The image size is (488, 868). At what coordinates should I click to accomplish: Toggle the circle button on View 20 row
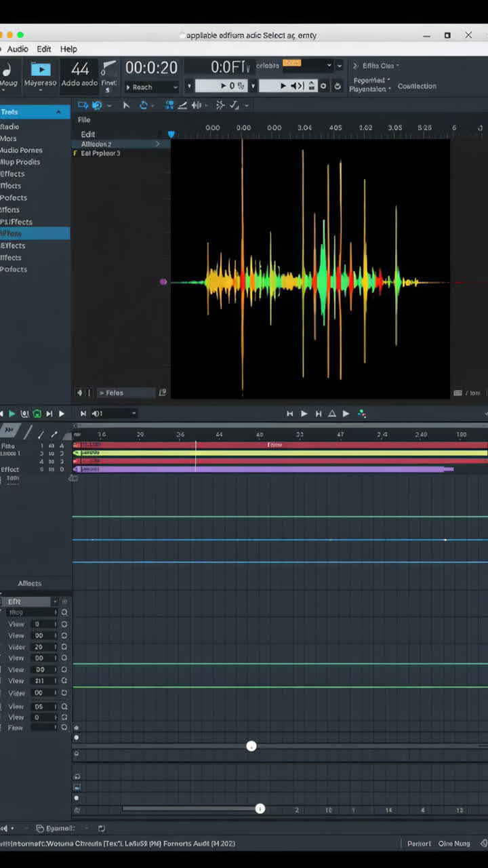point(64,647)
